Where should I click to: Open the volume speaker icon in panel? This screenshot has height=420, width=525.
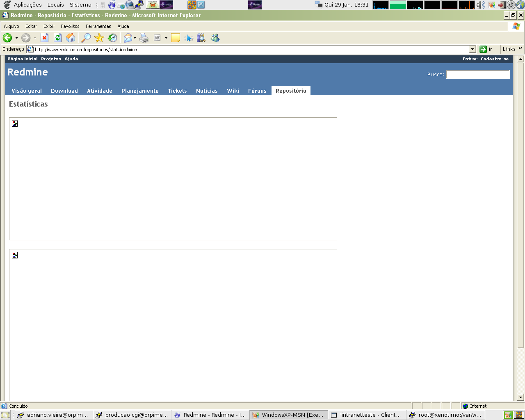[481, 5]
